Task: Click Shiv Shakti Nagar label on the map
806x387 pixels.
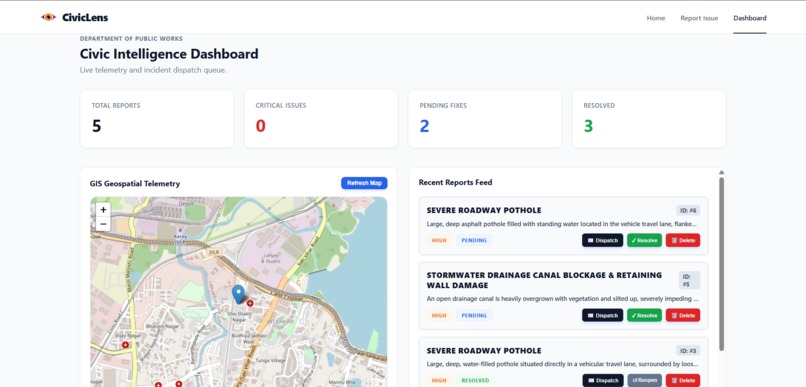Action: 238,316
